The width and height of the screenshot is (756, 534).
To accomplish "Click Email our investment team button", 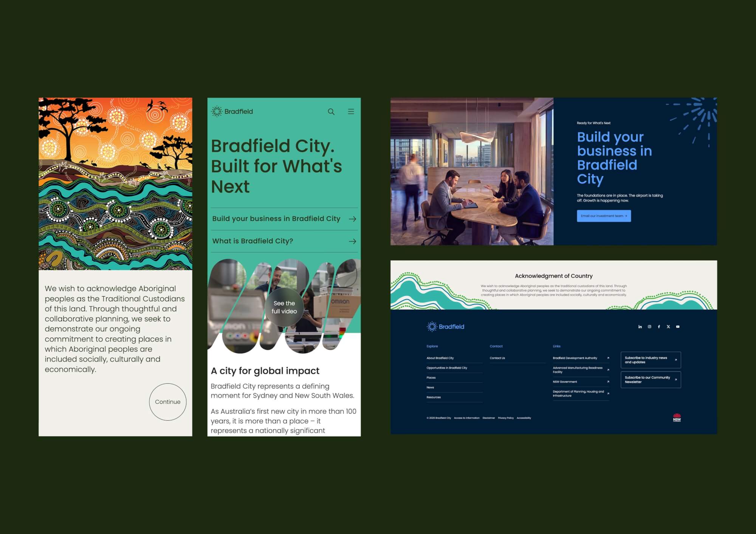I will (x=604, y=216).
